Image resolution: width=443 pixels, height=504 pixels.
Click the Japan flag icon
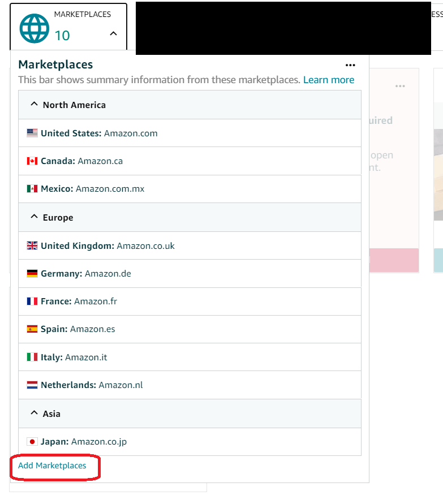pyautogui.click(x=32, y=442)
